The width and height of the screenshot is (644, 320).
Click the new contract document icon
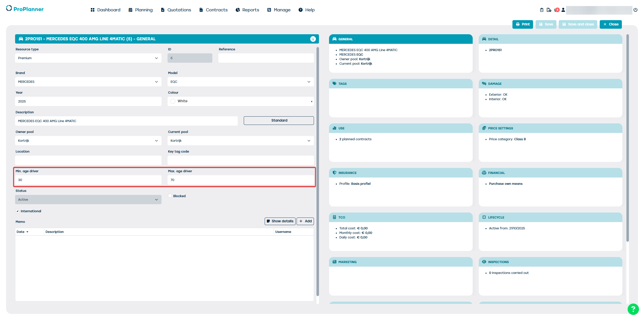coord(549,10)
